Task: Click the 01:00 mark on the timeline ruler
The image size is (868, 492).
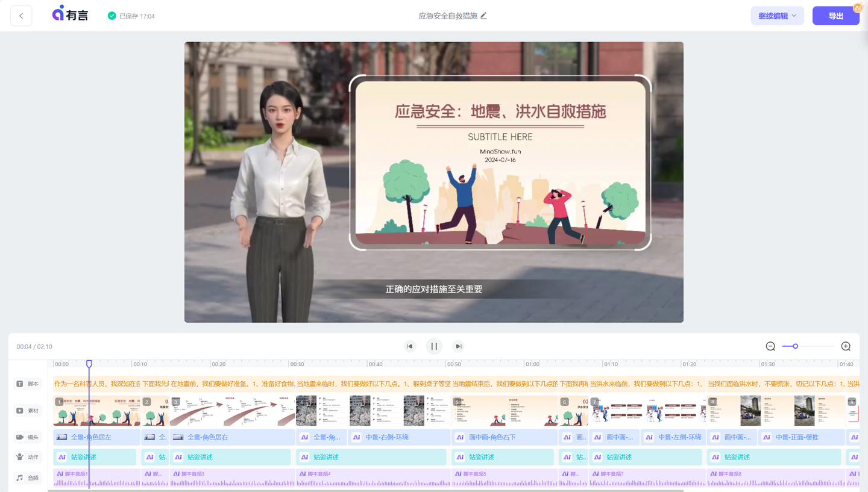Action: point(532,364)
